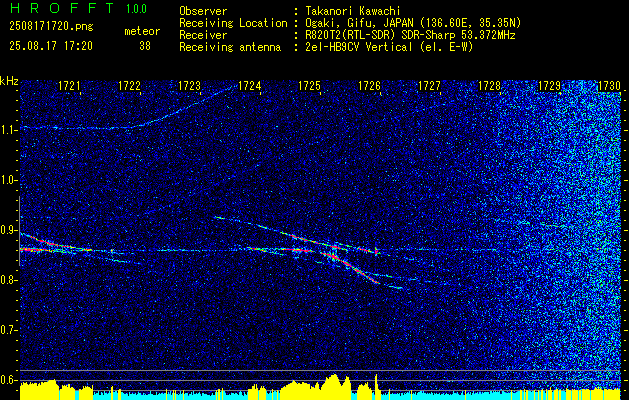Click the 1.1 kHz frequency label

click(8, 130)
